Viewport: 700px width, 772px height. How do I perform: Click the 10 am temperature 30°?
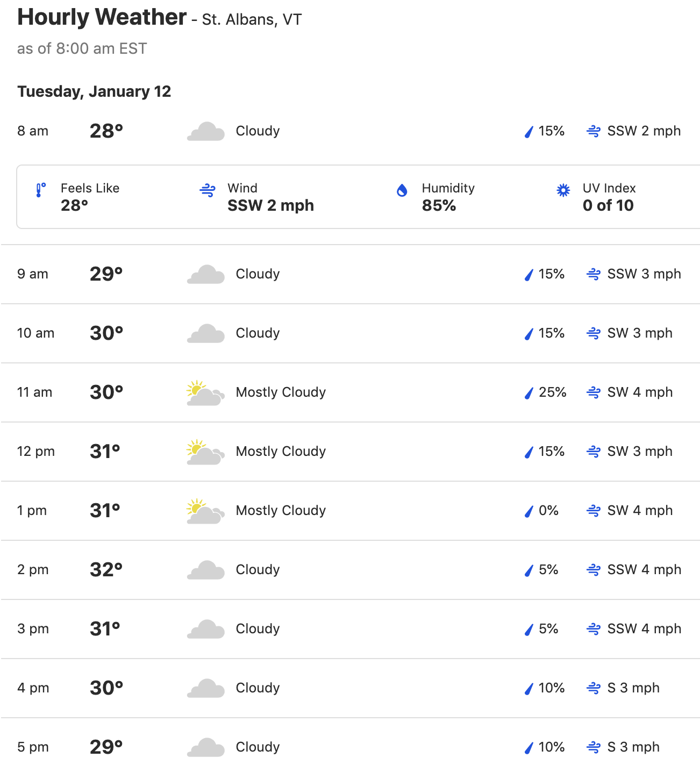click(106, 333)
